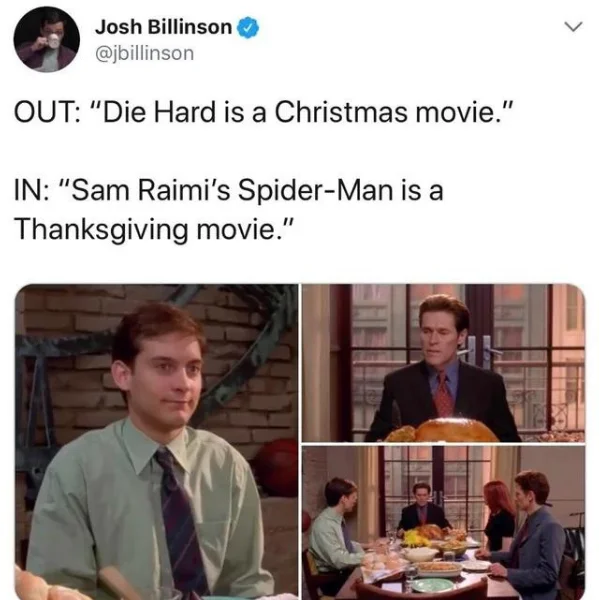Open the Josh Billinson display name link
The width and height of the screenshot is (600, 600).
coord(163,27)
